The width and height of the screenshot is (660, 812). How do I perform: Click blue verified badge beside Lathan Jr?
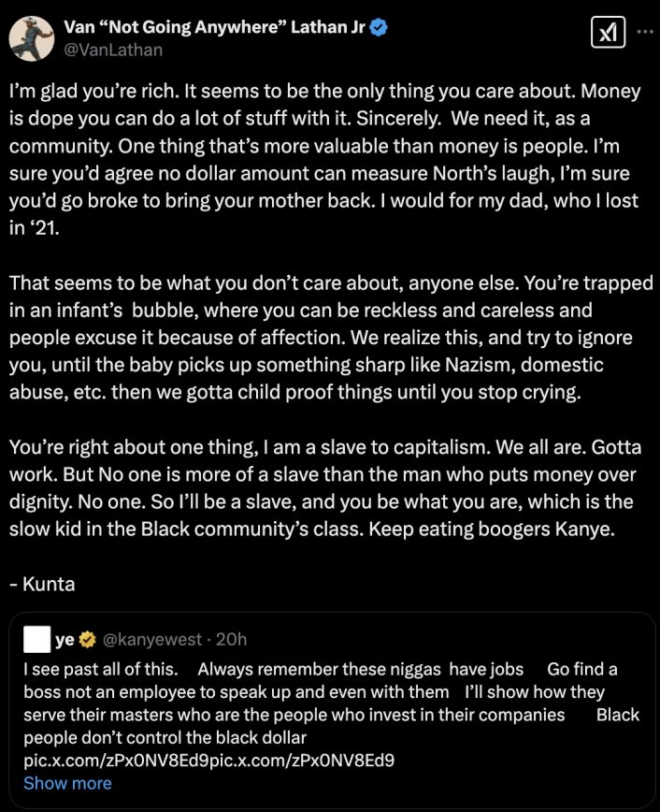[379, 28]
